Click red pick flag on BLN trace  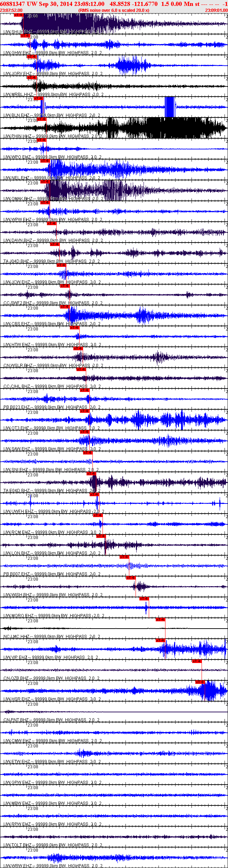tap(39, 98)
